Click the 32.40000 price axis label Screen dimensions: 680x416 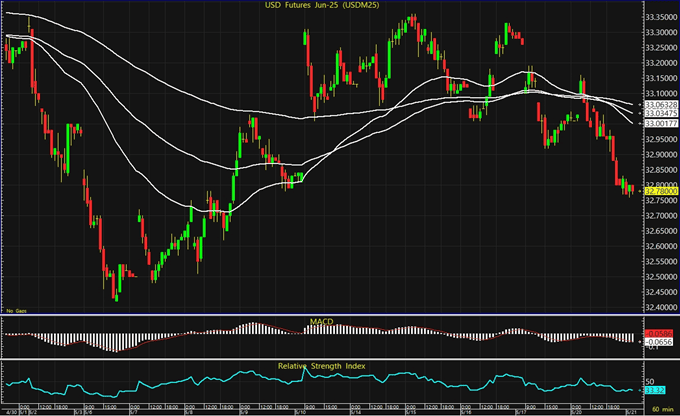(x=658, y=306)
